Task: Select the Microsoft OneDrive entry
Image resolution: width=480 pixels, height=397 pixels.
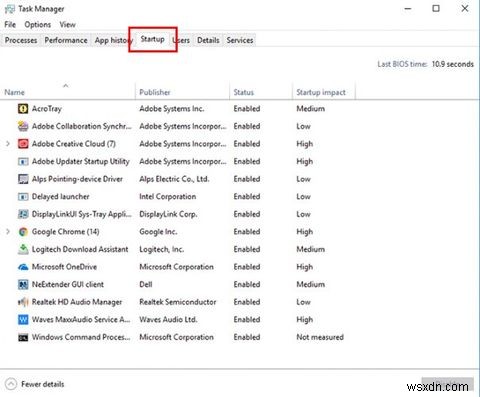Action: pyautogui.click(x=64, y=267)
